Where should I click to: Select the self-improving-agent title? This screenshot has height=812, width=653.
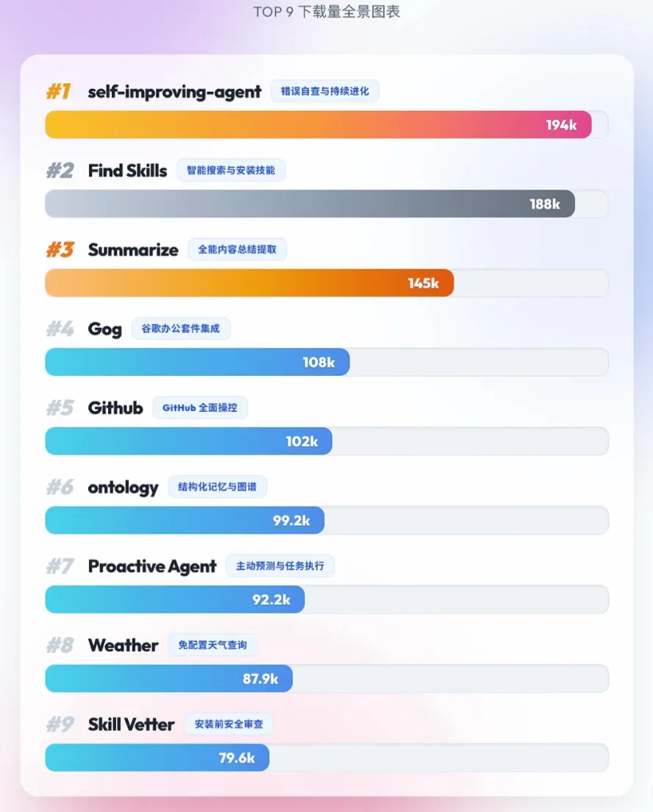point(174,92)
